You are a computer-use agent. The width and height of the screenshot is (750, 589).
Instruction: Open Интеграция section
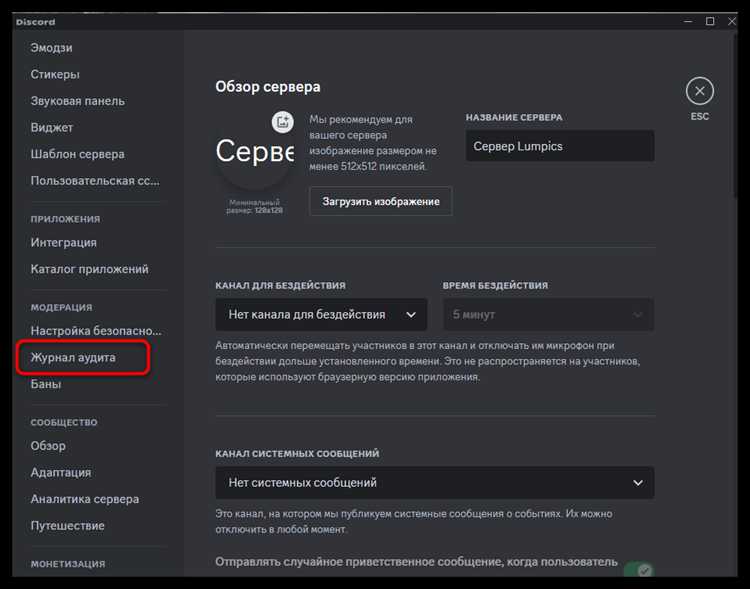[64, 243]
